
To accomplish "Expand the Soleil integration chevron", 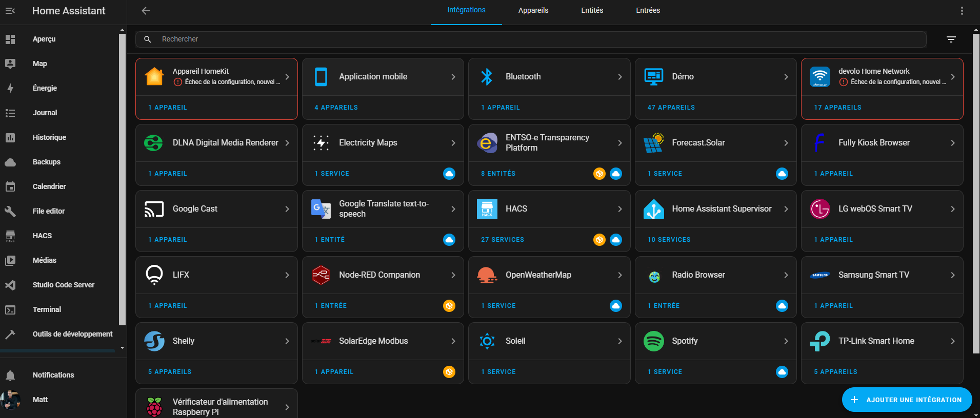I will coord(620,341).
